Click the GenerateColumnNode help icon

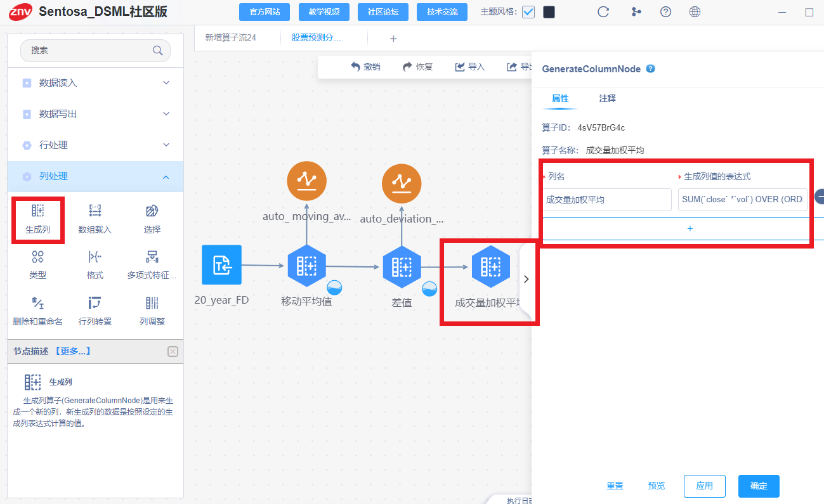click(650, 68)
